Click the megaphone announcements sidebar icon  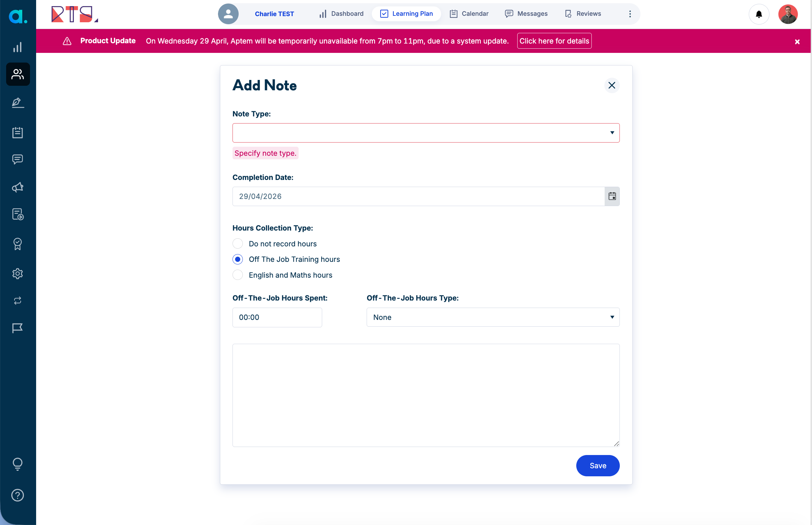(18, 187)
